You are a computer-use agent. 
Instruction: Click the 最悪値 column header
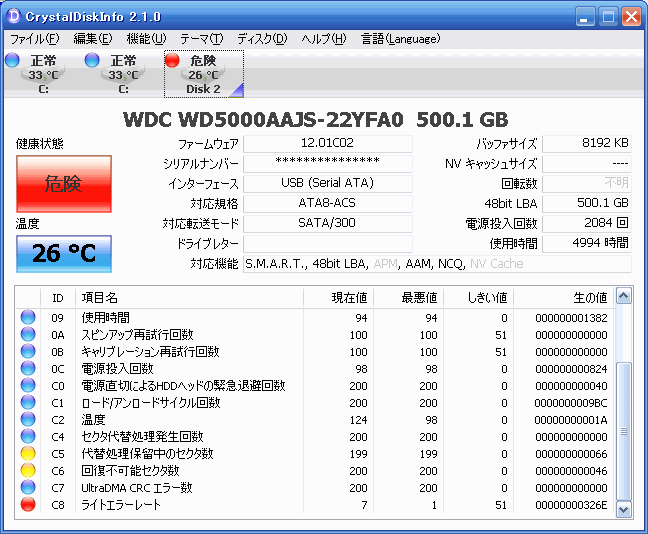[408, 298]
